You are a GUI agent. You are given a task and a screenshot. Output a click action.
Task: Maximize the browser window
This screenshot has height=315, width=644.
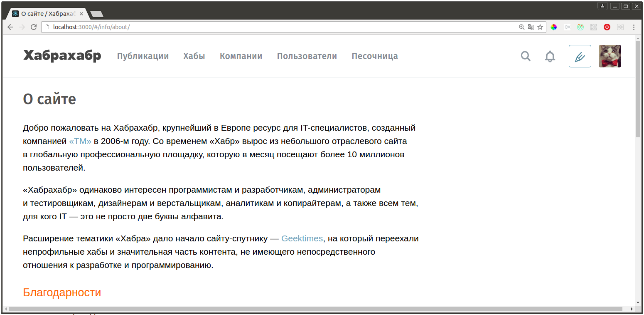click(625, 6)
